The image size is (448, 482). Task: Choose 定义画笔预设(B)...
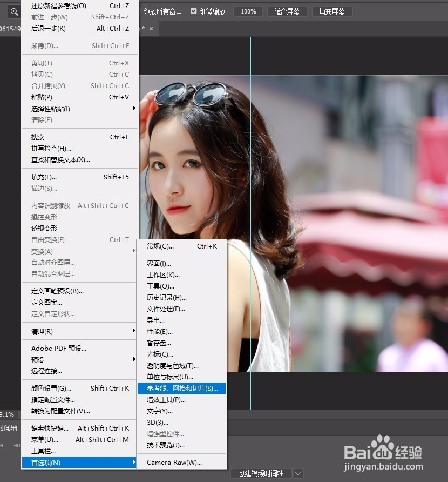pyautogui.click(x=80, y=291)
